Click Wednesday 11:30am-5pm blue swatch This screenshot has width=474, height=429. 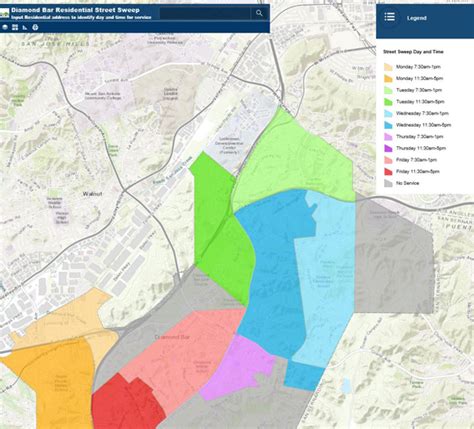(x=388, y=125)
